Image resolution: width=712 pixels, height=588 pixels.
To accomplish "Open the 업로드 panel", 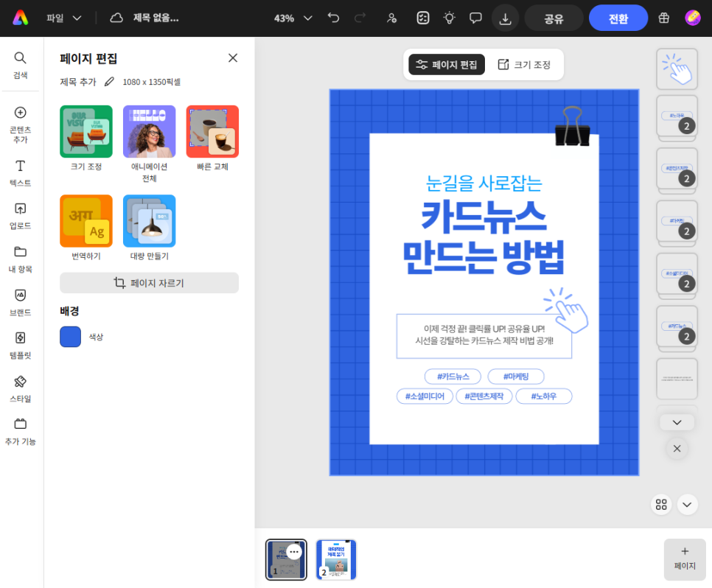I will pyautogui.click(x=21, y=216).
